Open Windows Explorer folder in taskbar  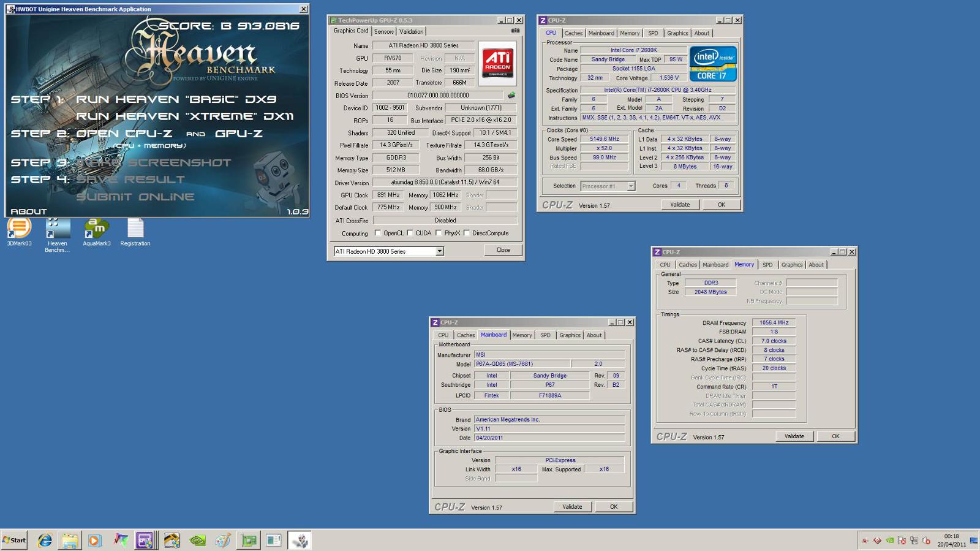pos(70,541)
